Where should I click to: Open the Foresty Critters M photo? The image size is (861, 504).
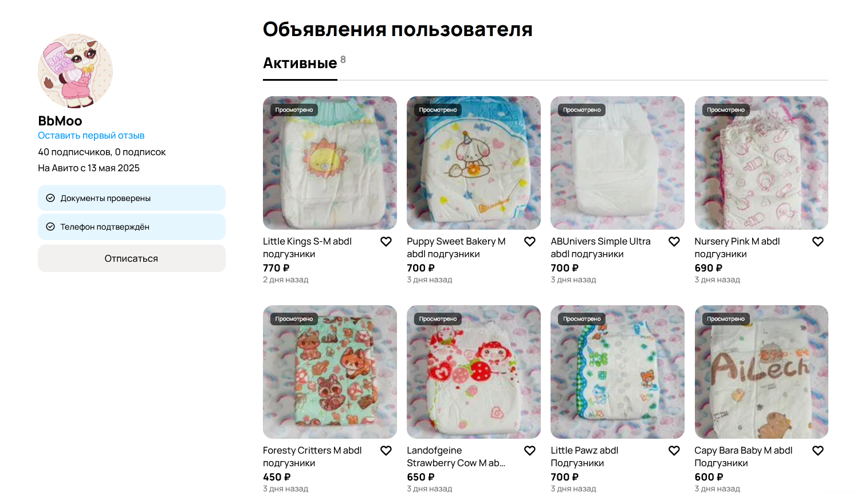(330, 372)
